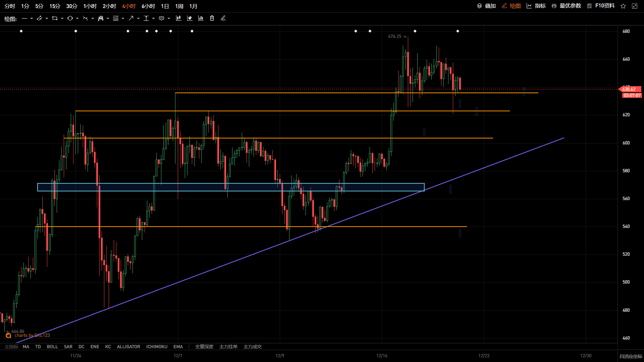The height and width of the screenshot is (362, 644).
Task: Toggle the 绘图 drawing mode
Action: click(x=511, y=6)
